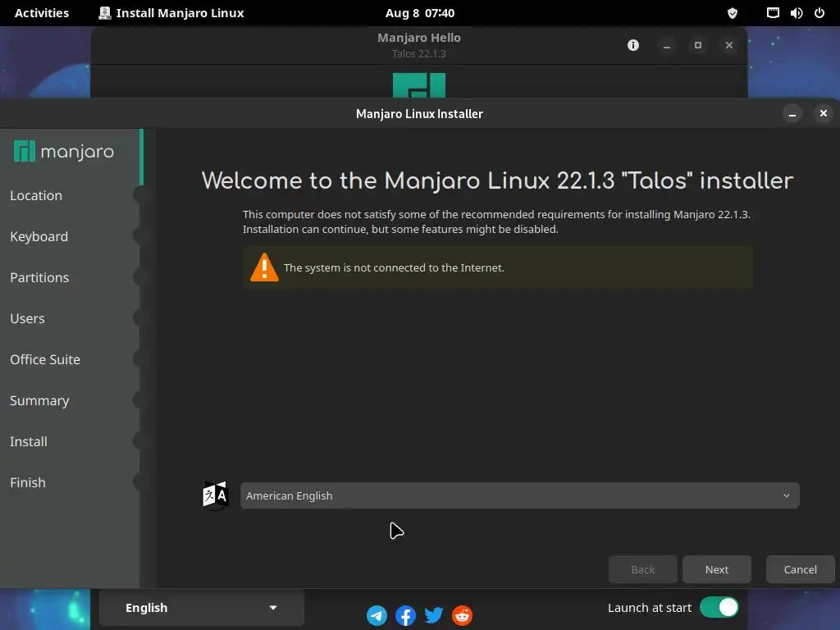Open the power menu icon
The width and height of the screenshot is (840, 630).
pos(819,13)
